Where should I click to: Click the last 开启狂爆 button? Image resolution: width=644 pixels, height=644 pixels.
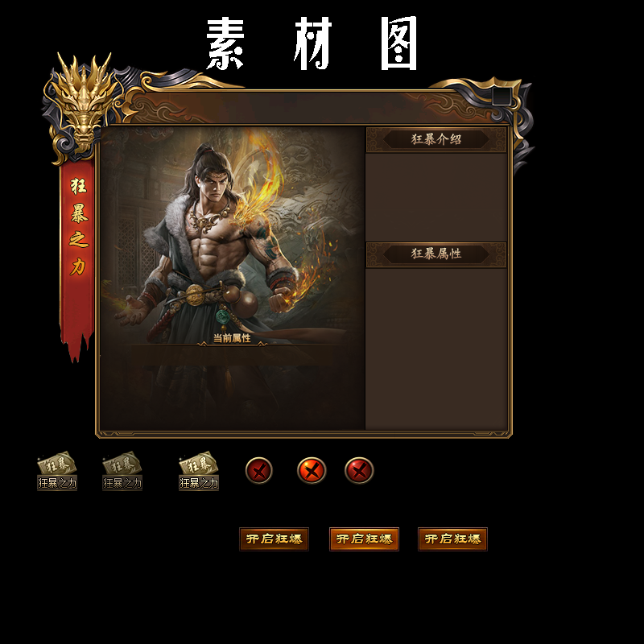click(x=452, y=539)
